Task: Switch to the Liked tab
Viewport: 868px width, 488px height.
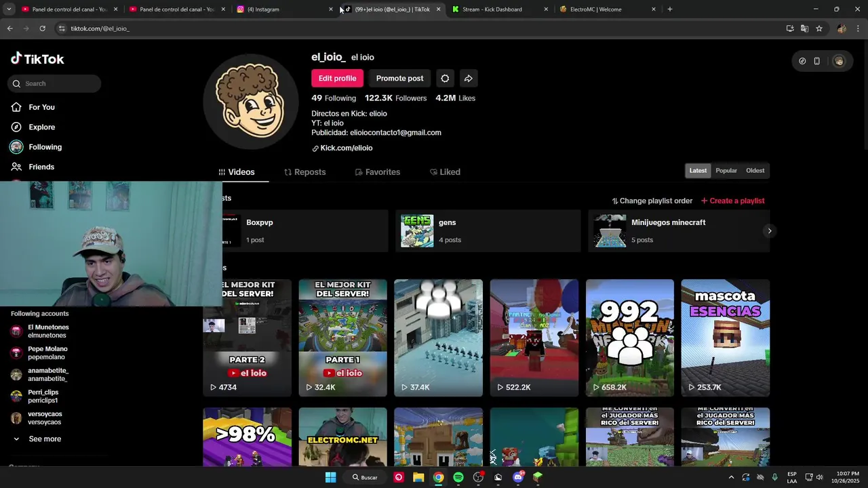Action: click(445, 172)
